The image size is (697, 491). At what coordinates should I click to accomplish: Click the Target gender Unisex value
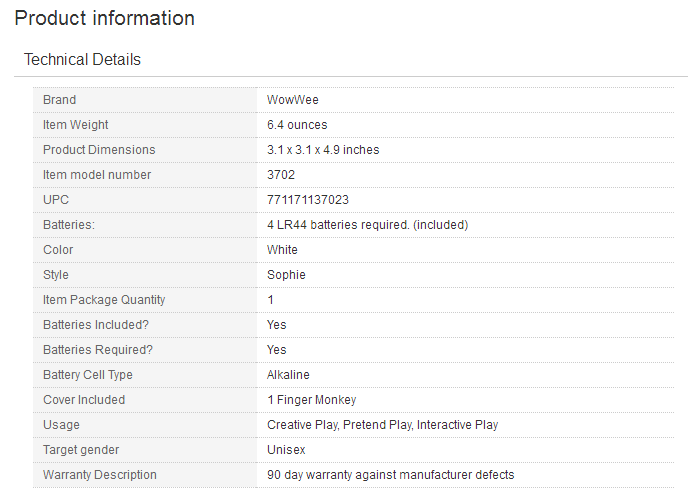click(x=286, y=450)
